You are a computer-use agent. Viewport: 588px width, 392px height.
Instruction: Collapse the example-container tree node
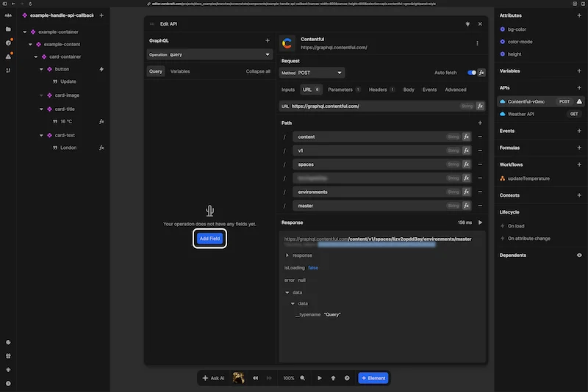[25, 32]
